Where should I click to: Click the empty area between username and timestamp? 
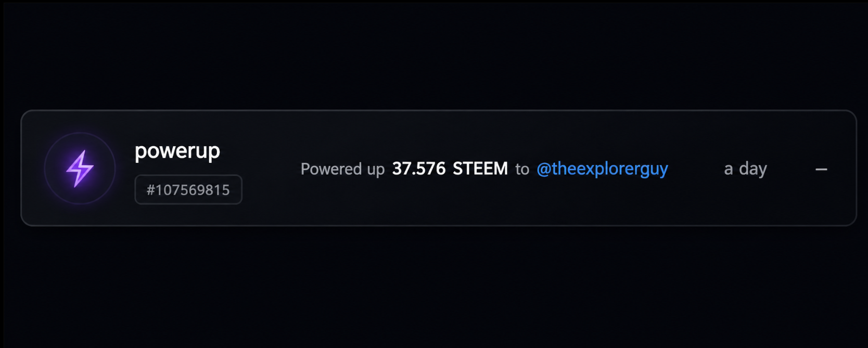(696, 169)
